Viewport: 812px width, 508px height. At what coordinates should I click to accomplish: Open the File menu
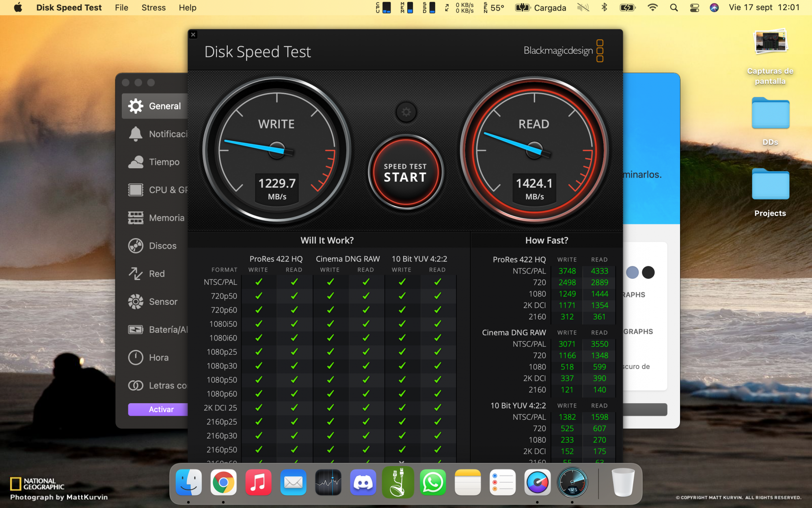pos(121,8)
